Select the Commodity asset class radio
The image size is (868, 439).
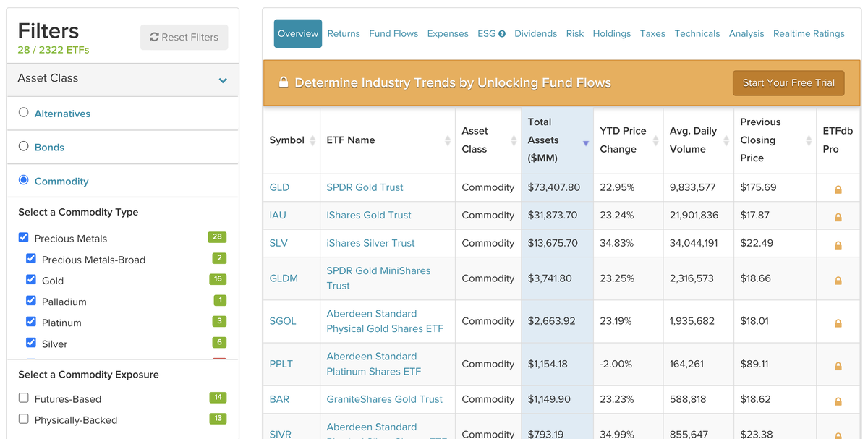tap(24, 180)
